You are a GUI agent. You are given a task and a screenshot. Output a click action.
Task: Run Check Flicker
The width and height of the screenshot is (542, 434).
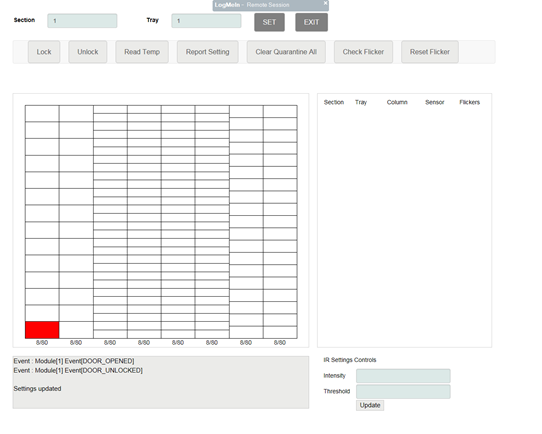tap(363, 52)
